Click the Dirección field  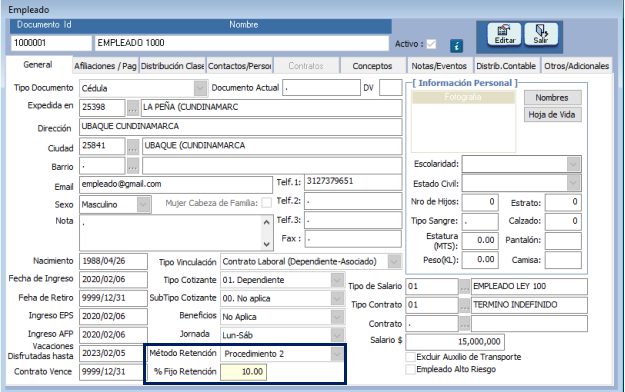click(x=240, y=127)
